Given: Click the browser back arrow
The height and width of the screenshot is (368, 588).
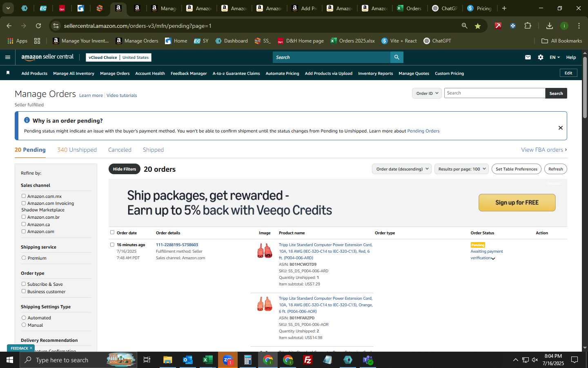Looking at the screenshot, I should click(x=9, y=26).
